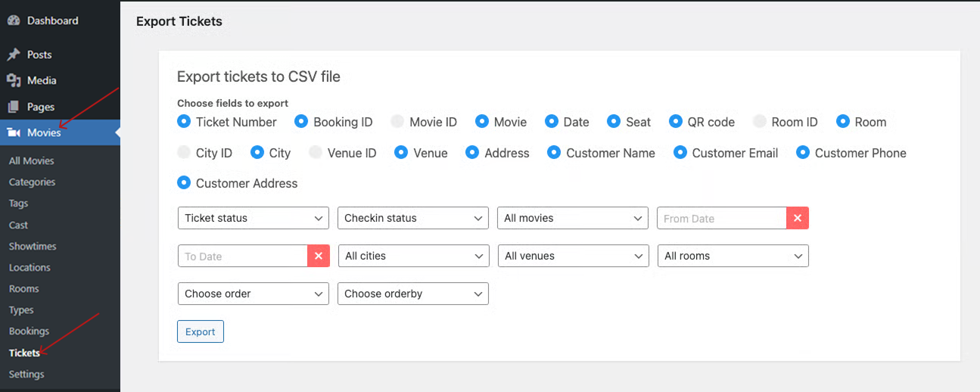Open the Ticket status dropdown
The image size is (980, 392).
[253, 218]
